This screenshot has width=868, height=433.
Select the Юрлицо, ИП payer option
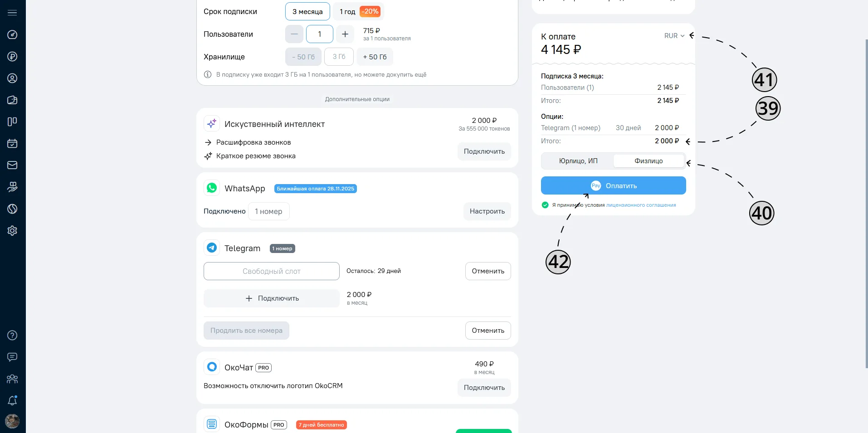point(578,161)
